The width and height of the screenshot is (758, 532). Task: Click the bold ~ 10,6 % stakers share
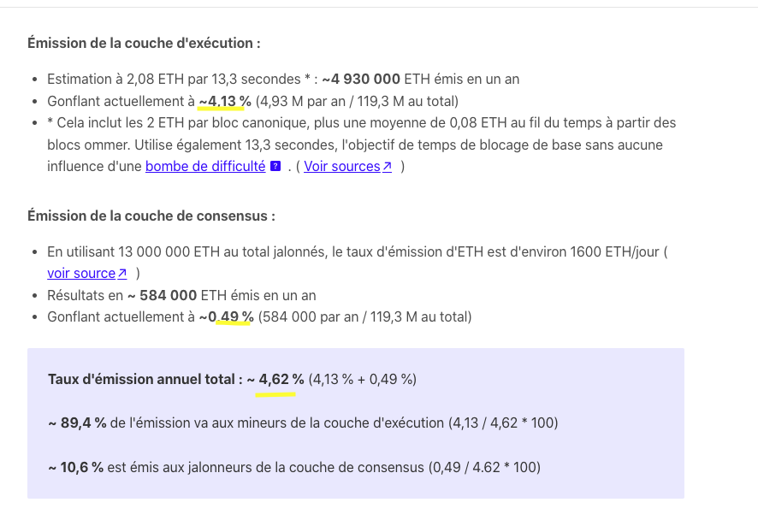tap(75, 467)
